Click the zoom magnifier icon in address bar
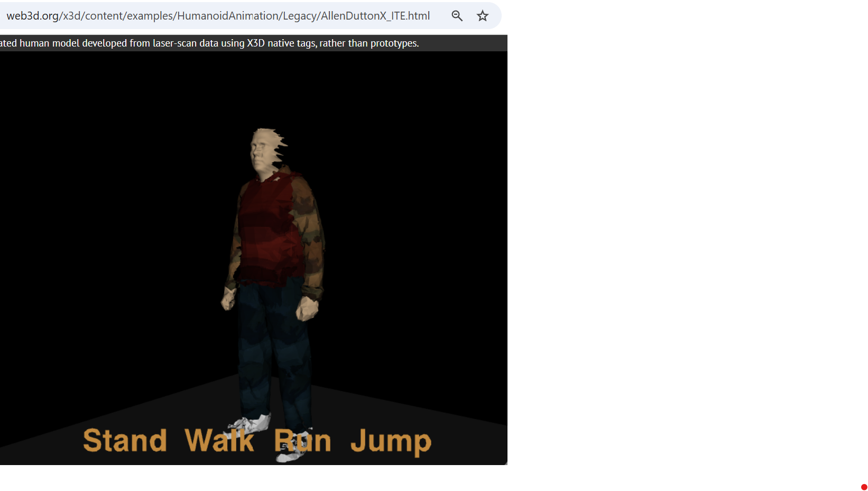This screenshot has width=868, height=491. 457,16
